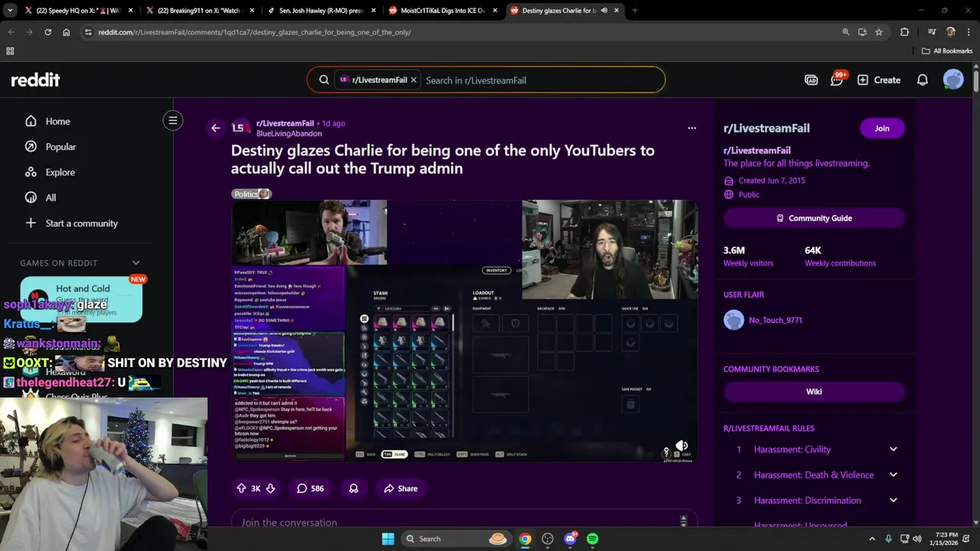Viewport: 980px width, 551px height.
Task: Click the browser home button
Action: tap(66, 32)
